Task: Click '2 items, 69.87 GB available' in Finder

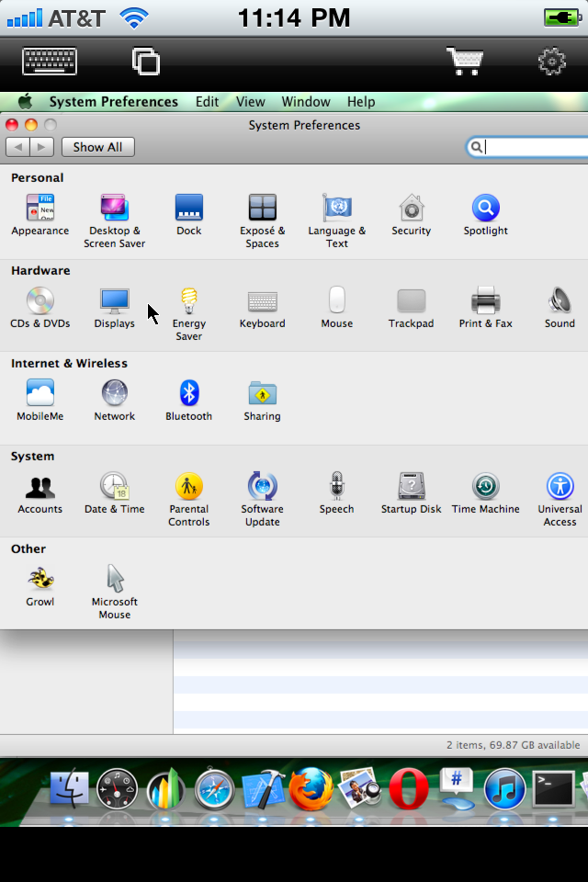Action: 514,745
